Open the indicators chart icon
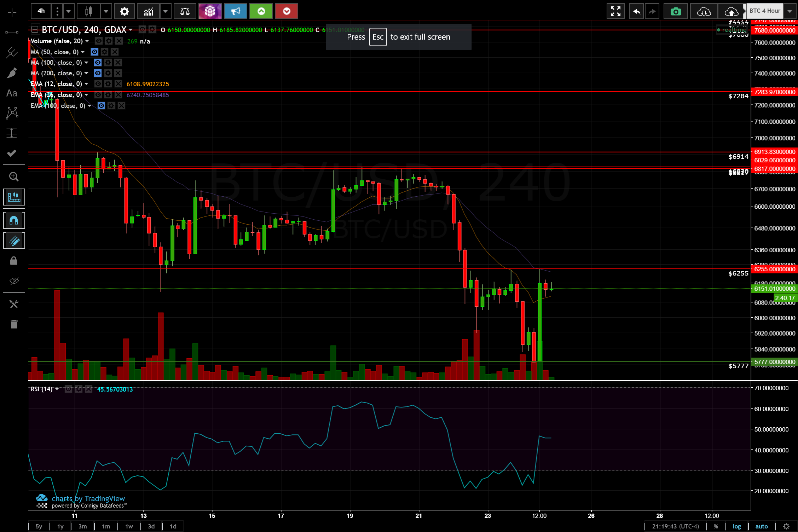The image size is (798, 532). tap(149, 12)
